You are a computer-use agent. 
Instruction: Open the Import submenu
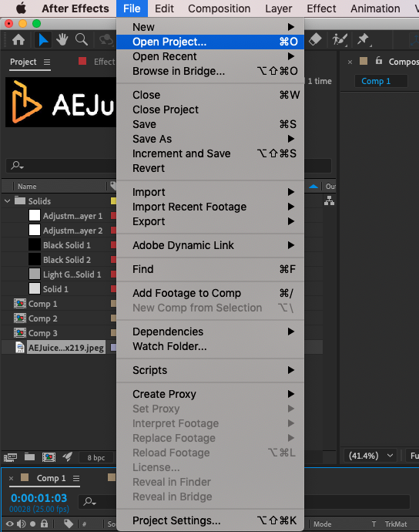(210, 192)
